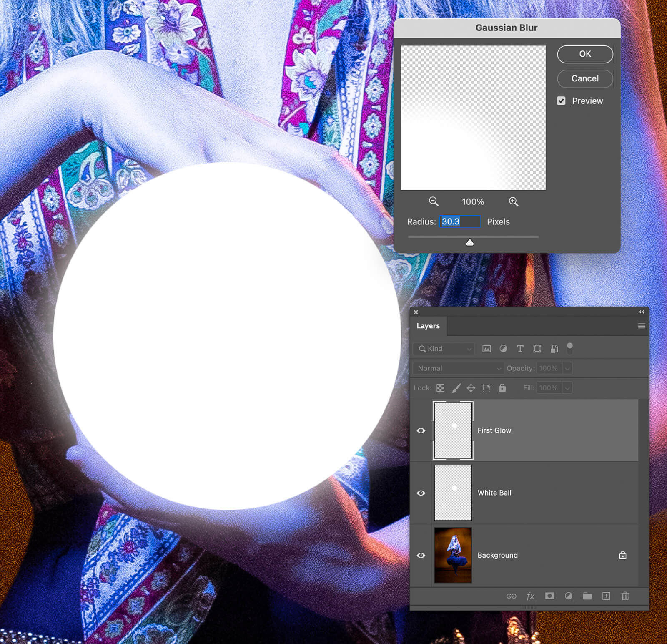Open the Layers panel options menu
This screenshot has height=644, width=667.
coord(641,326)
